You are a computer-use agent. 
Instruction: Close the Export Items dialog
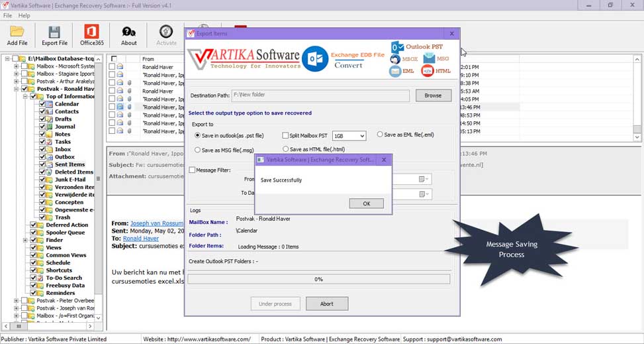[x=452, y=34]
